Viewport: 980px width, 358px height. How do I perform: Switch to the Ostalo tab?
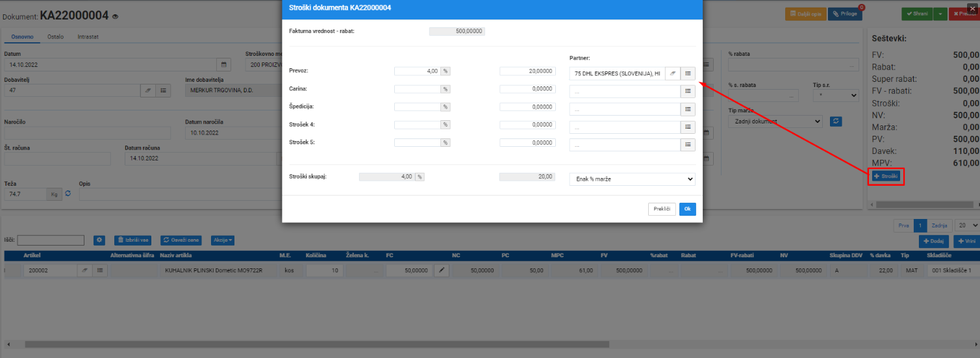[55, 37]
